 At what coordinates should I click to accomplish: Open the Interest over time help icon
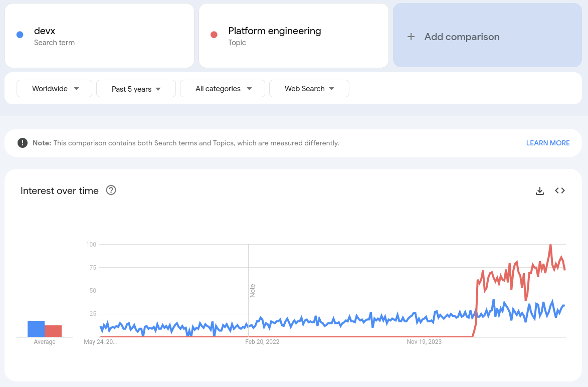pos(111,190)
